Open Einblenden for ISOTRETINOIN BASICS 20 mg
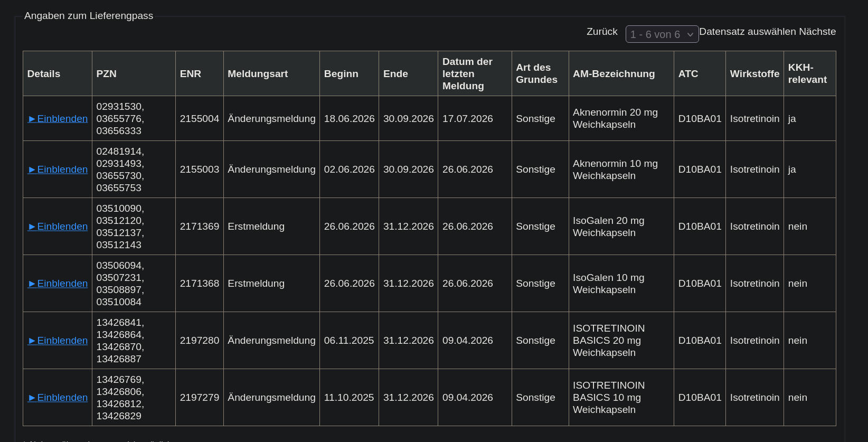This screenshot has height=442, width=868. click(x=58, y=341)
